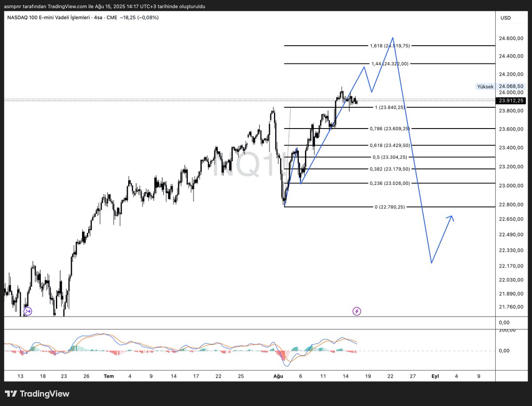Screen dimensions: 532x406
Task: Click the purple circled arrow marker on the chart
Action: click(x=27, y=311)
